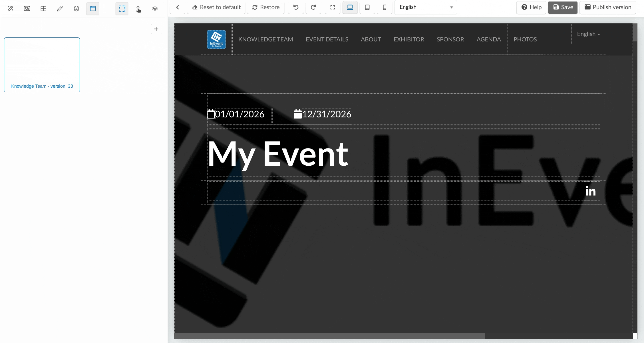Switch to desktop laptop view
Screen dimensions: 644x343
(x=350, y=7)
